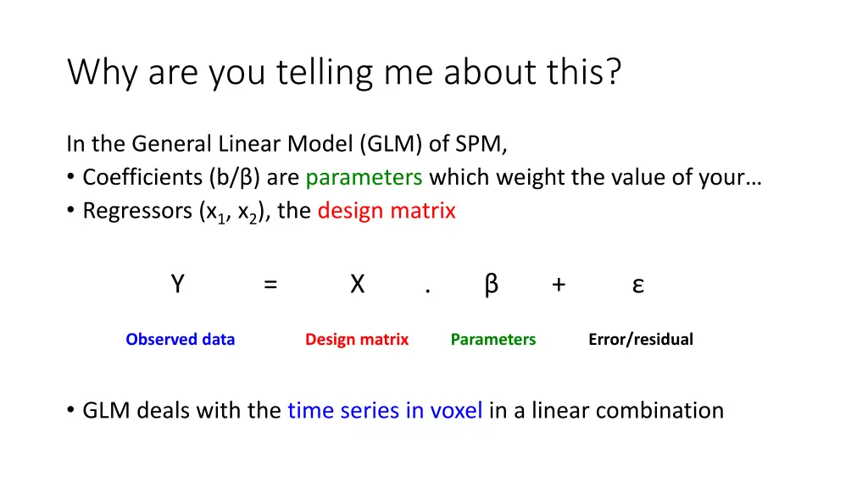Click the β symbol in the equation
Image resolution: width=868 pixels, height=488 pixels.
[491, 286]
